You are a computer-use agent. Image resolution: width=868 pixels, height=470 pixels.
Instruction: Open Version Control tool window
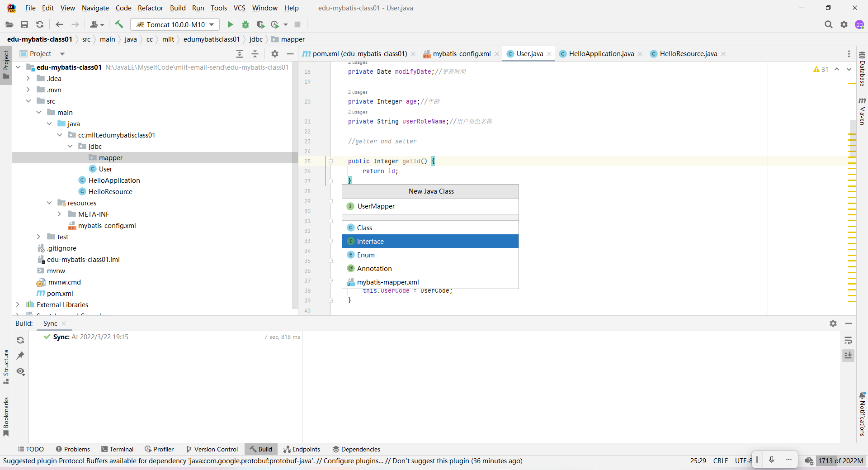(x=212, y=449)
